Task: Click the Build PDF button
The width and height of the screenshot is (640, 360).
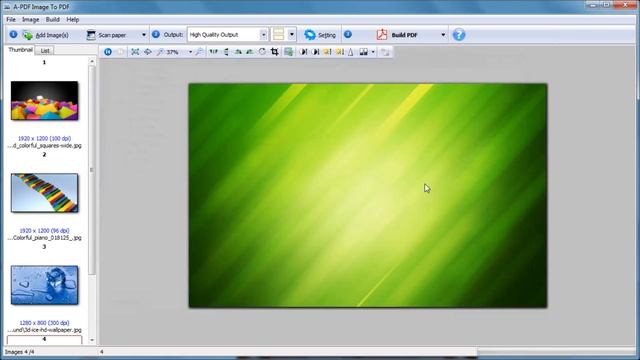Action: point(397,35)
